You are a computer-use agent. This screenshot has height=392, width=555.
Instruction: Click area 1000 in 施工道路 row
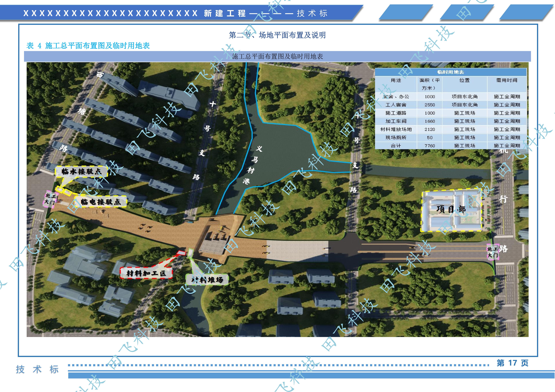[430, 113]
